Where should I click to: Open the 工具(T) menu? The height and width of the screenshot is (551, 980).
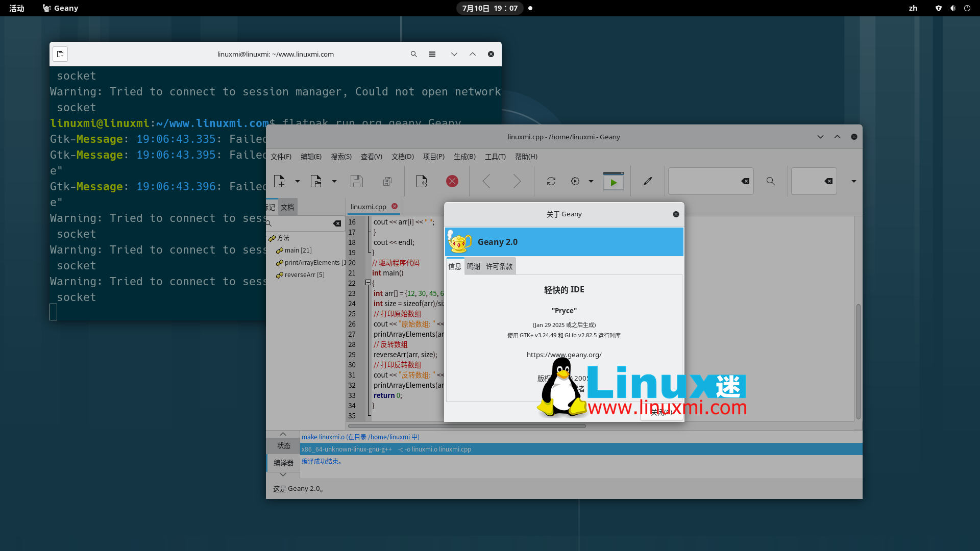click(495, 157)
